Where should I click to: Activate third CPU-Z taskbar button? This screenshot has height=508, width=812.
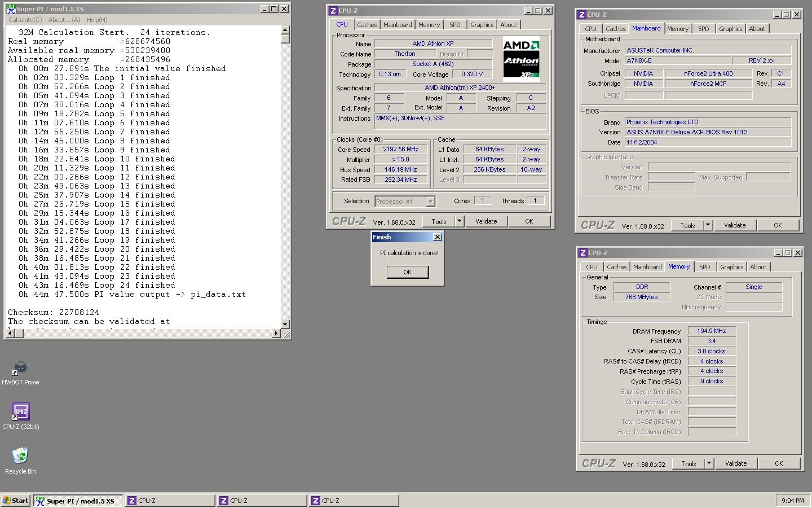[x=354, y=501]
